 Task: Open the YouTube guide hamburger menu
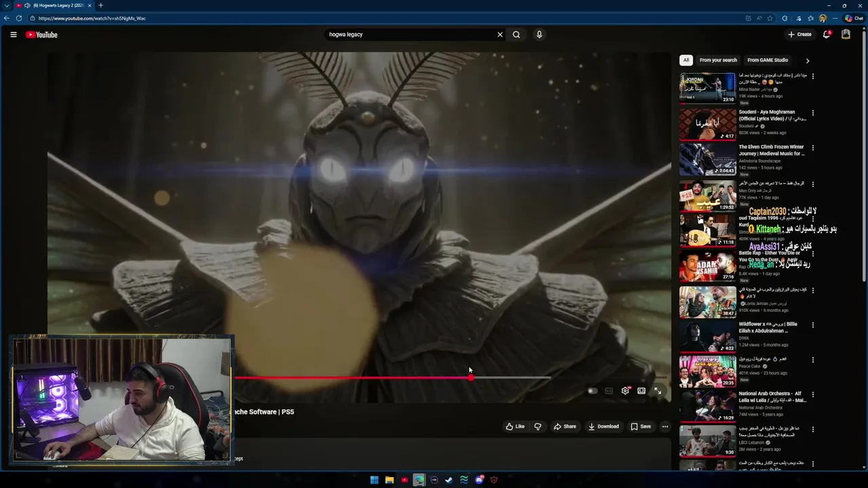[13, 35]
